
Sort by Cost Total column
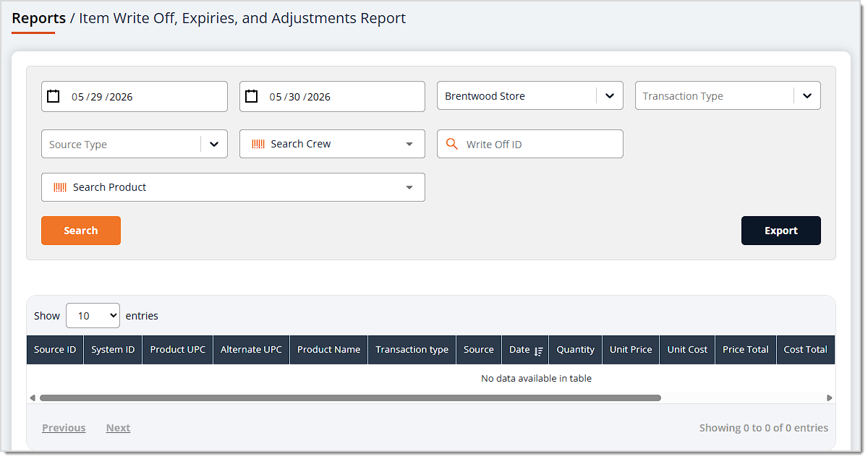coord(806,350)
